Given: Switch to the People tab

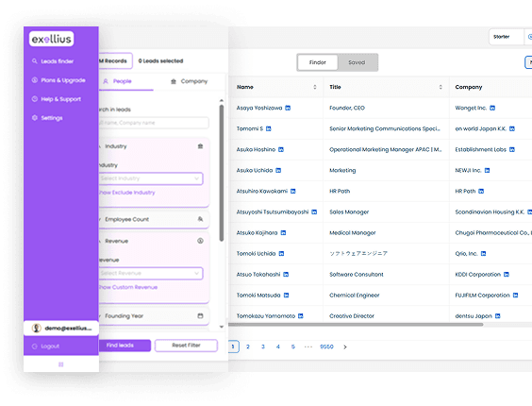Looking at the screenshot, I should (x=117, y=81).
